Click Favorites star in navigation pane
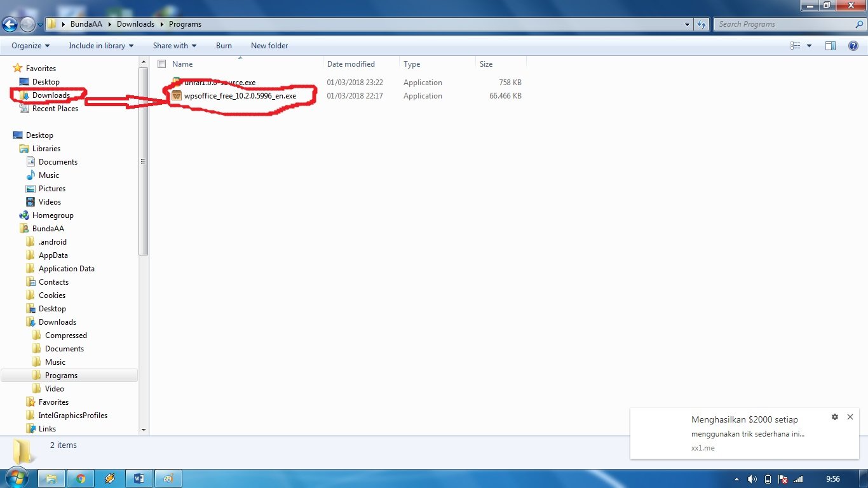Viewport: 868px width, 488px height. [x=18, y=69]
